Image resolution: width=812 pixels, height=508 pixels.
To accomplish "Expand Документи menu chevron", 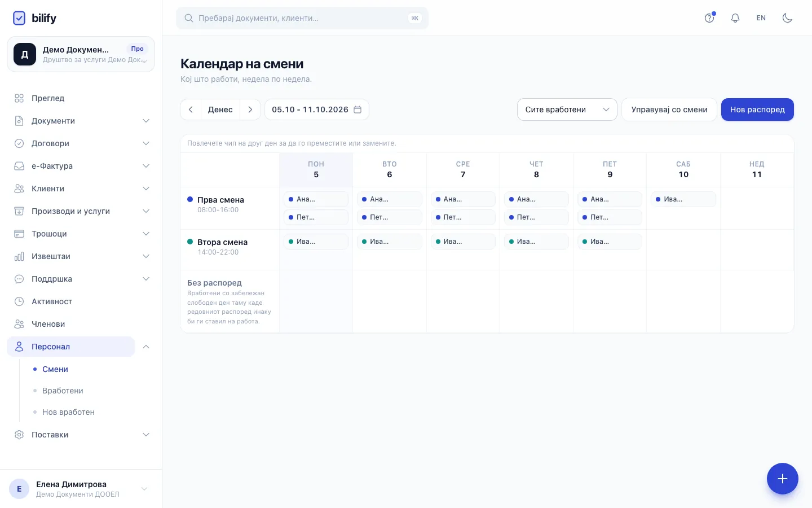I will [x=146, y=121].
